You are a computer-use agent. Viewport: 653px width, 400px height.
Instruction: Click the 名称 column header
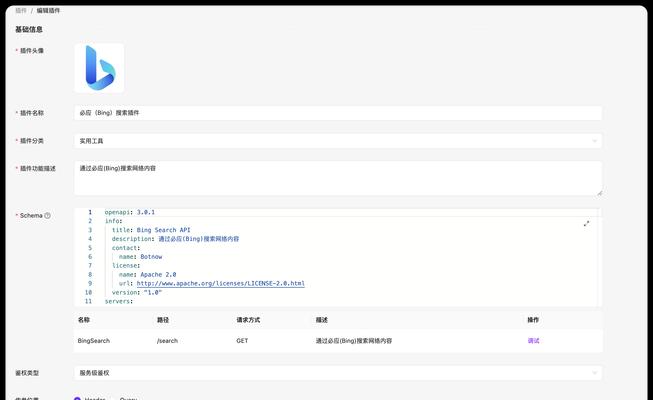point(84,320)
